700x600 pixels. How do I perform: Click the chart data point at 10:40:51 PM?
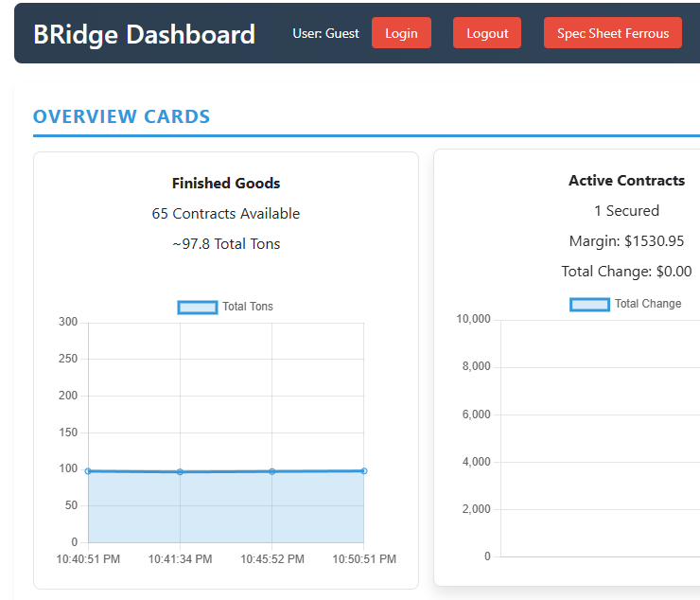(x=88, y=470)
